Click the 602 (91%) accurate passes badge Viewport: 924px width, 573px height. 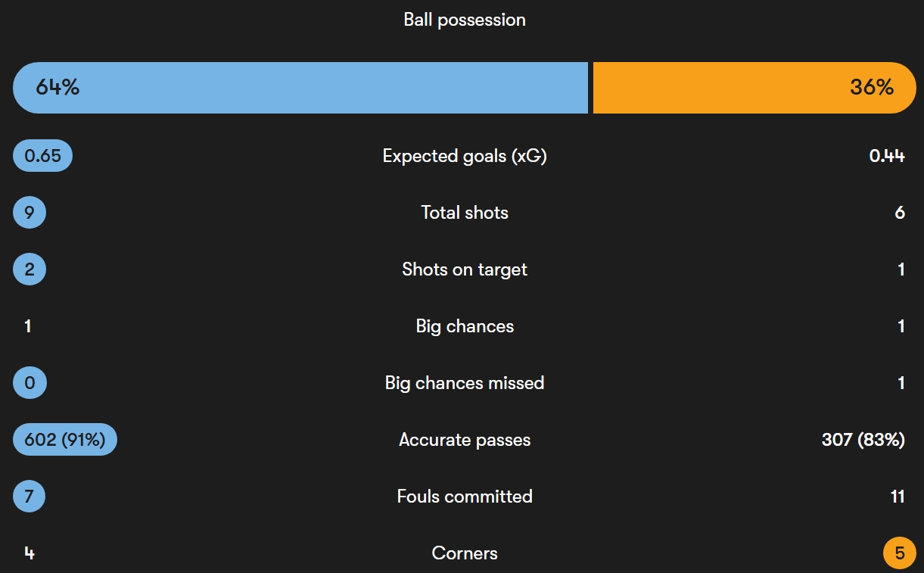[x=65, y=440]
